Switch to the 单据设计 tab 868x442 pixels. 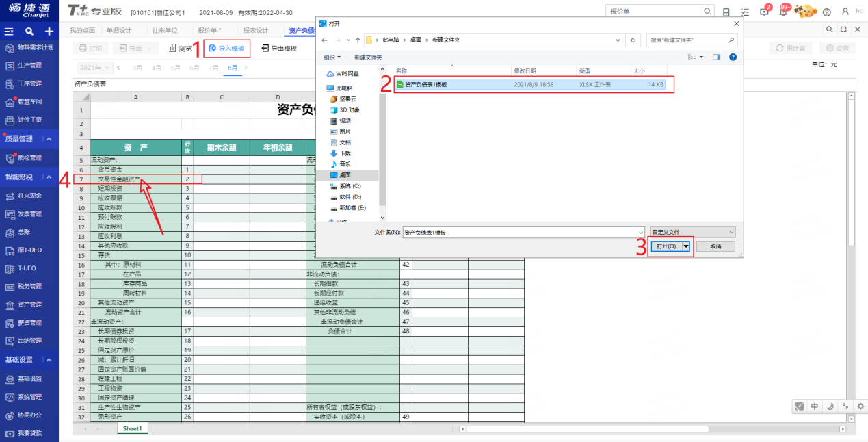pos(118,30)
